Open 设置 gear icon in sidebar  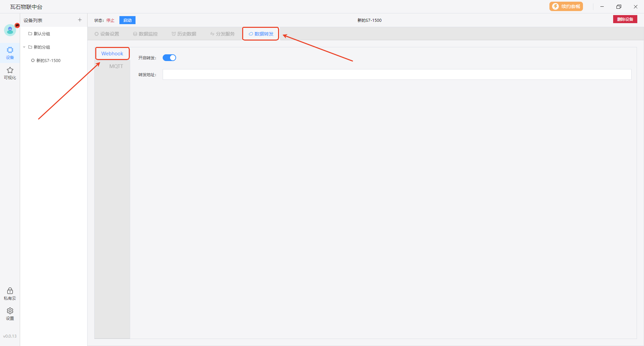(10, 313)
